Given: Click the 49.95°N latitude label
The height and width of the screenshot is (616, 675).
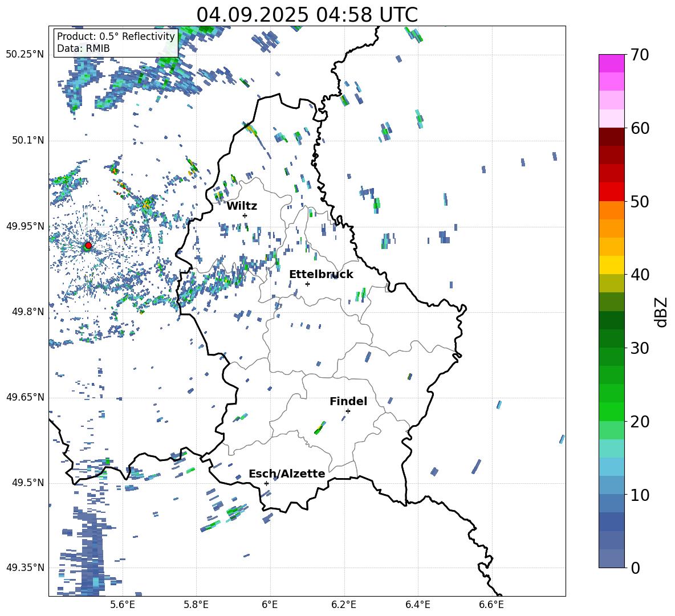Looking at the screenshot, I should [x=25, y=226].
